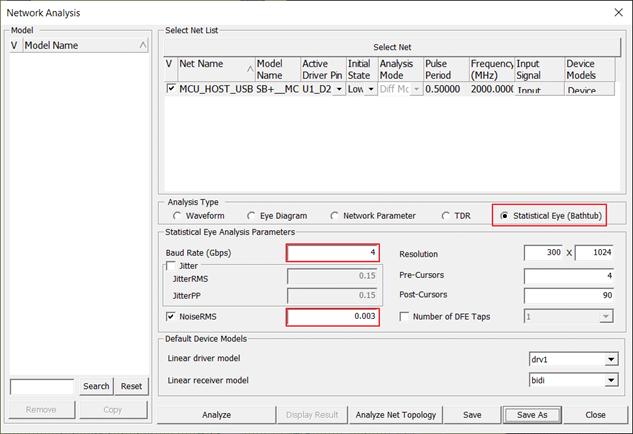This screenshot has height=434, width=633.
Task: Click the Analyze Net Topology button
Action: (x=395, y=414)
